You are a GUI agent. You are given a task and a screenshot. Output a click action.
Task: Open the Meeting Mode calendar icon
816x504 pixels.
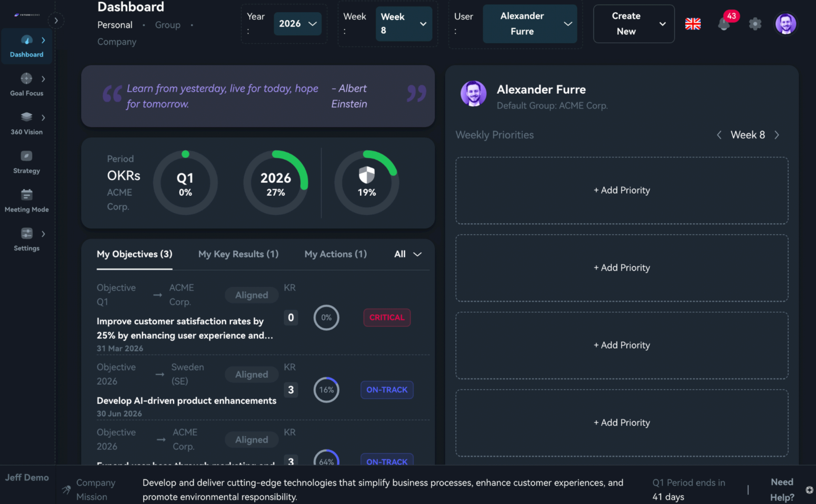pyautogui.click(x=26, y=194)
